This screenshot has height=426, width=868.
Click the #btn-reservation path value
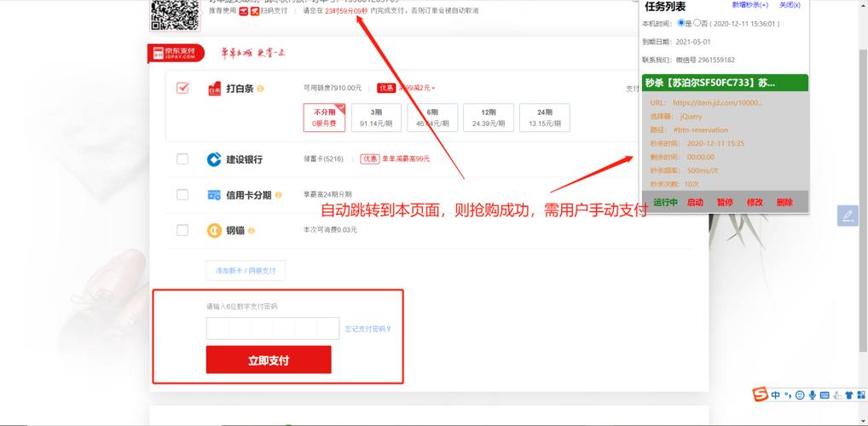701,130
